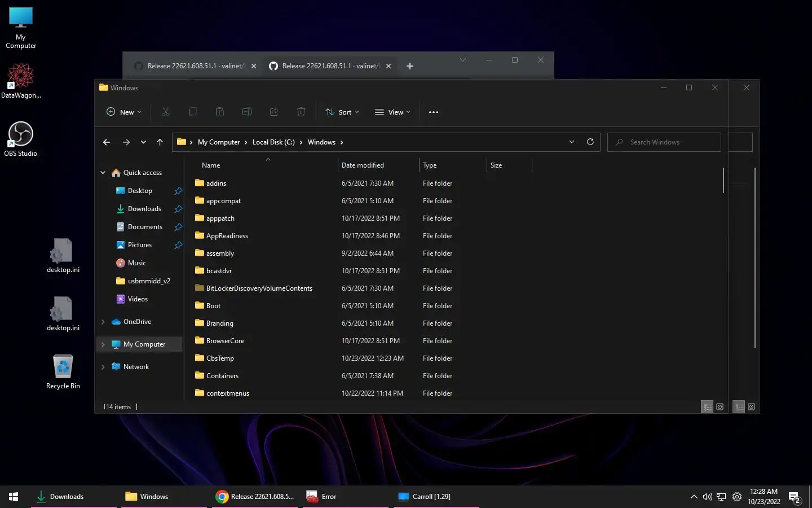Open Error window from the taskbar

click(345, 497)
